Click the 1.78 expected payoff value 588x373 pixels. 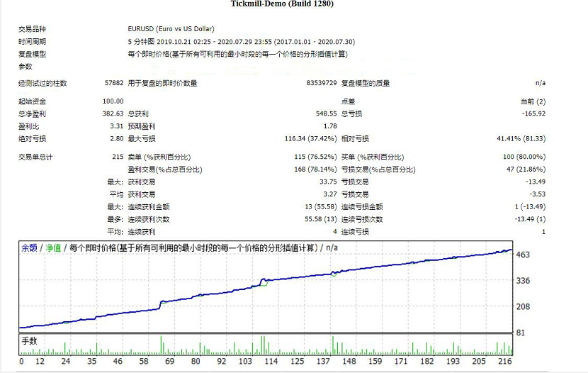330,126
